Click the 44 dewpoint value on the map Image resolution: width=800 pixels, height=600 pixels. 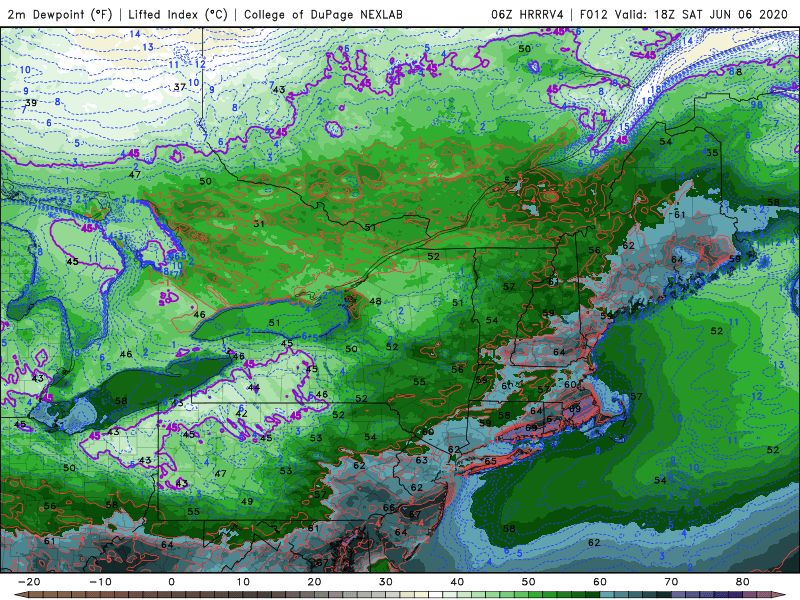tap(254, 387)
